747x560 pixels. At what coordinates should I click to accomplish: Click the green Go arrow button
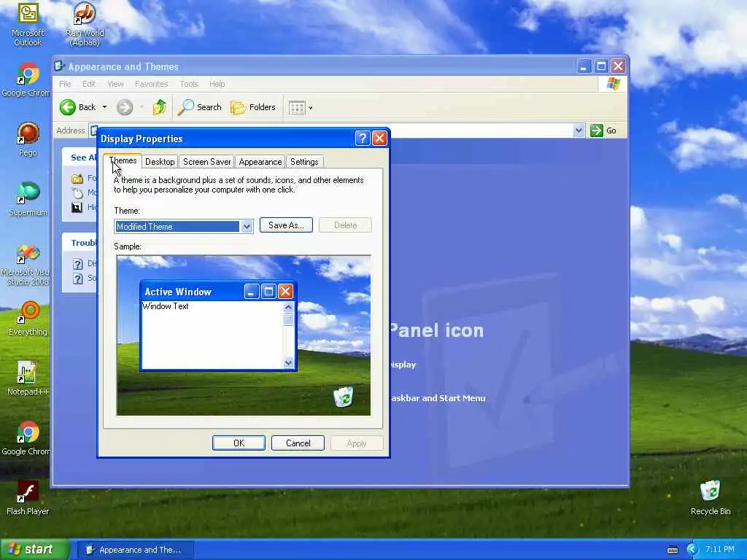[x=597, y=131]
